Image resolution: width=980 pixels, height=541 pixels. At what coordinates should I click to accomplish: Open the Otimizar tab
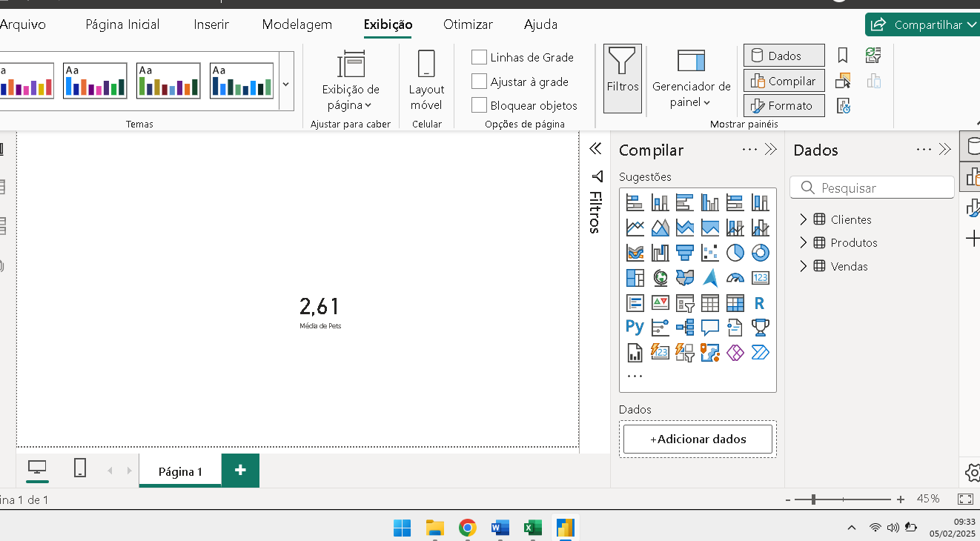468,24
